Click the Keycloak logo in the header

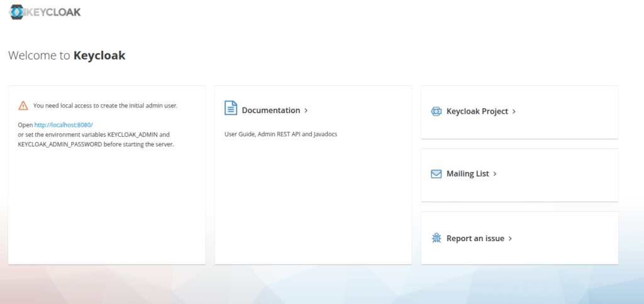pyautogui.click(x=45, y=13)
